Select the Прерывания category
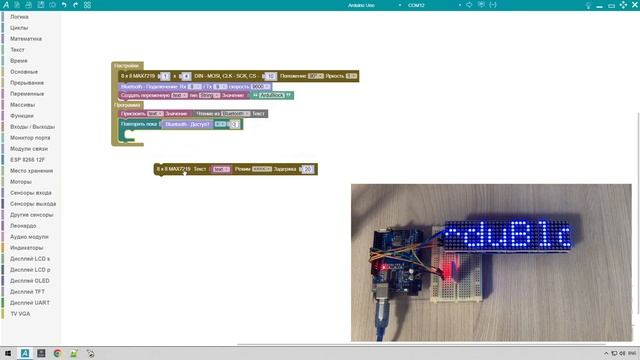This screenshot has width=640, height=360. pos(27,83)
